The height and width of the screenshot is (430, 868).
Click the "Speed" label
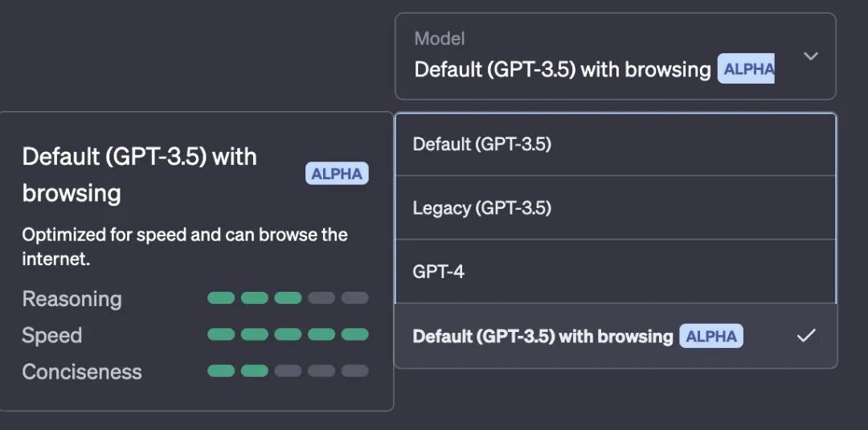(x=52, y=335)
